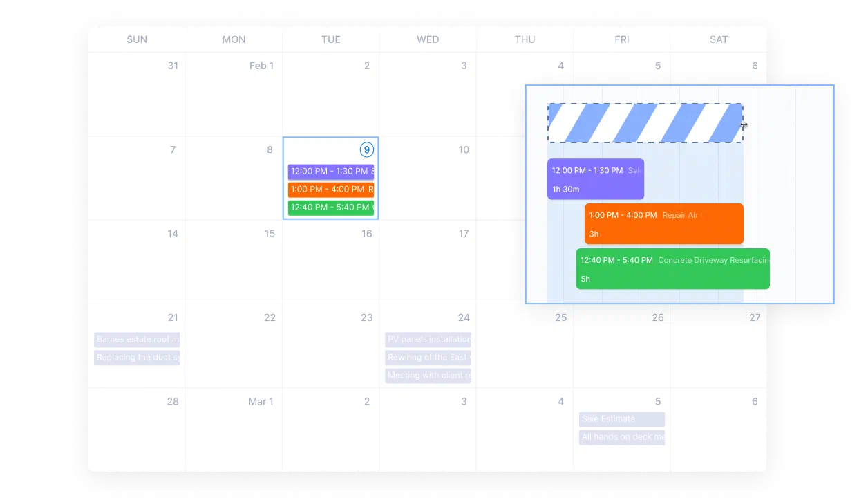
Task: Open the green Concrete Driveway Resurfacing 5h bar
Action: 673,269
